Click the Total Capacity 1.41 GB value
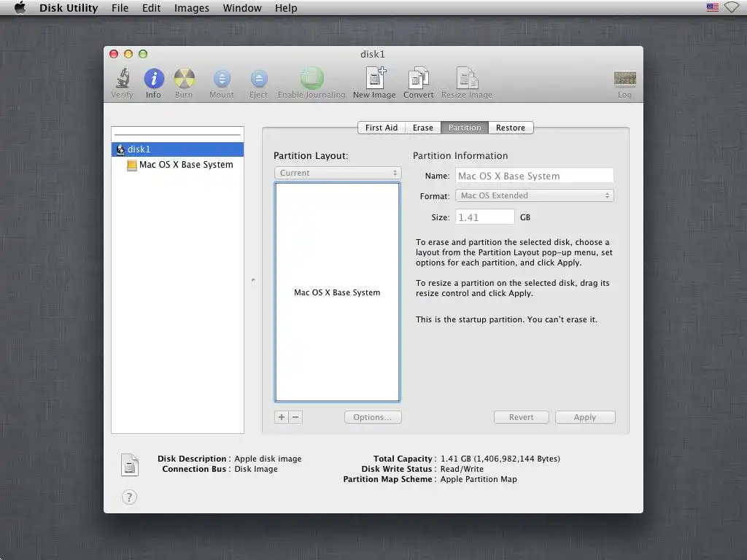Screen dimensions: 747x560 coord(500,459)
